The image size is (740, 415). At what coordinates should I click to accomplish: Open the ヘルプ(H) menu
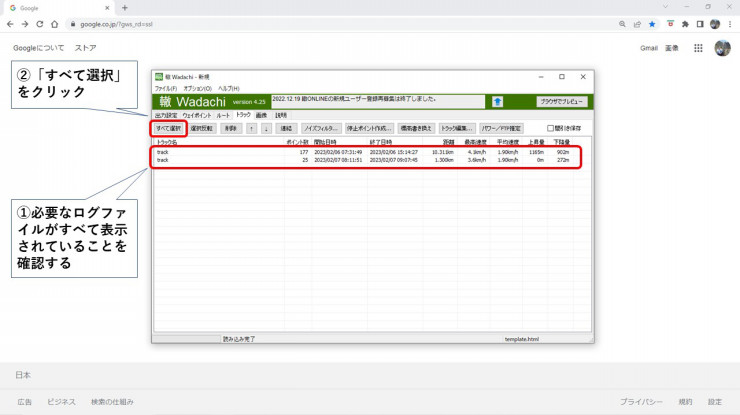(x=228, y=89)
